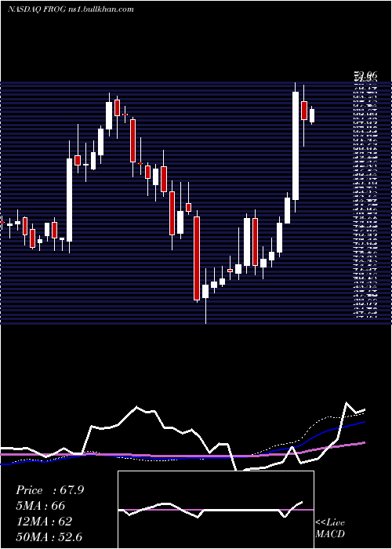
Task: Click the long red candlestick at the chart's lowest drop
Action: tap(197, 258)
